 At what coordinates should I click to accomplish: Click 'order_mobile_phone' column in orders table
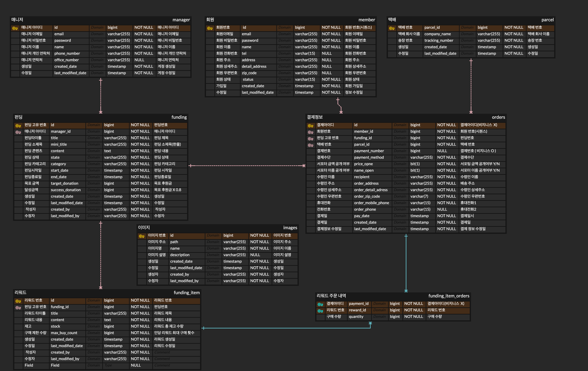click(x=372, y=203)
